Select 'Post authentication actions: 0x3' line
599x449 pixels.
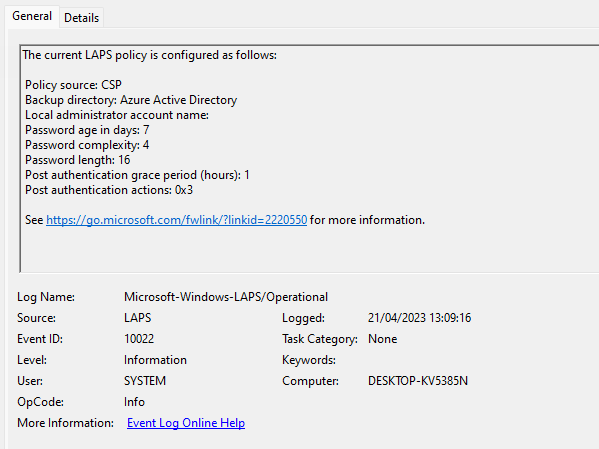coord(109,190)
